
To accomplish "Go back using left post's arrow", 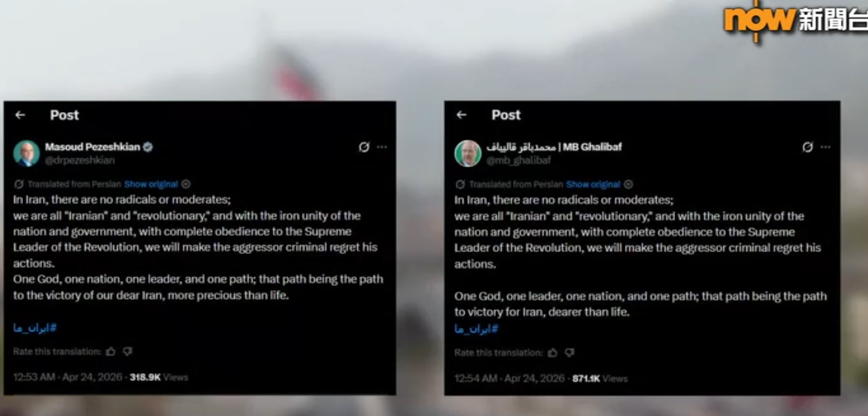I will tap(20, 115).
